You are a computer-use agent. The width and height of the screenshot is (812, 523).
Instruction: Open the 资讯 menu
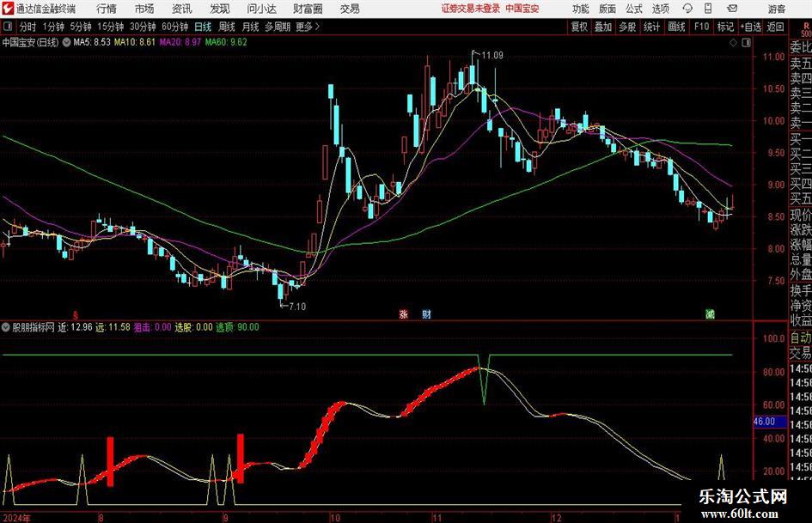[182, 9]
